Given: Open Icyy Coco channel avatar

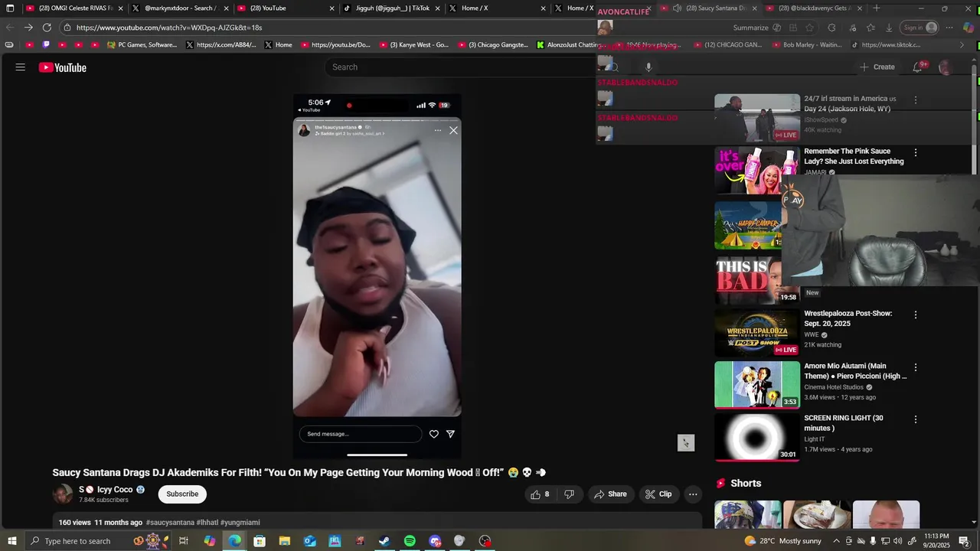Looking at the screenshot, I should coord(63,494).
